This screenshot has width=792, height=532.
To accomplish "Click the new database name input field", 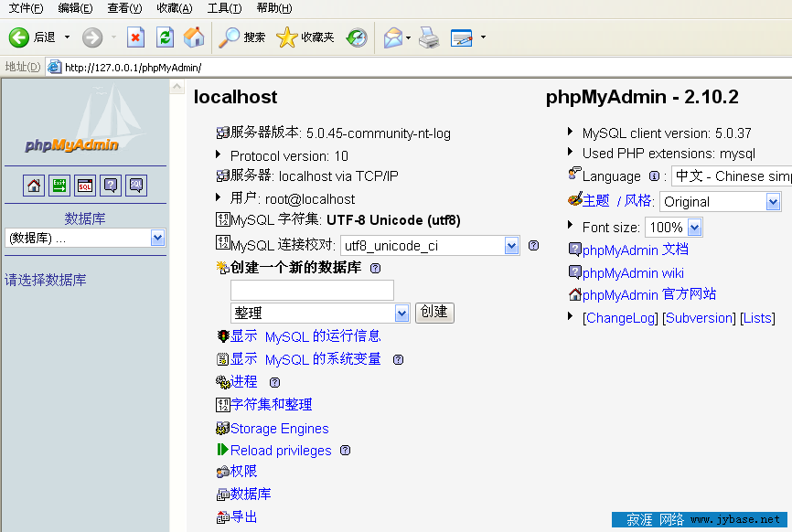I will [x=312, y=291].
